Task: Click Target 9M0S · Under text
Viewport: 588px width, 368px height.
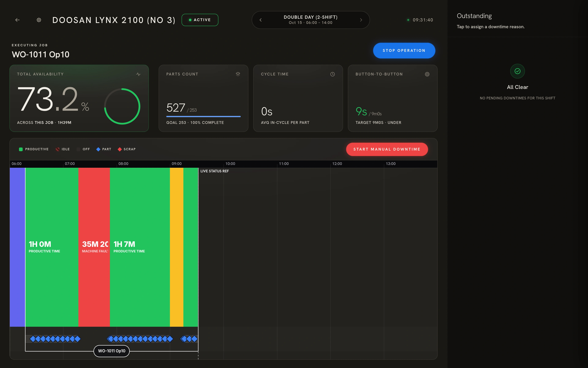Action: (378, 123)
